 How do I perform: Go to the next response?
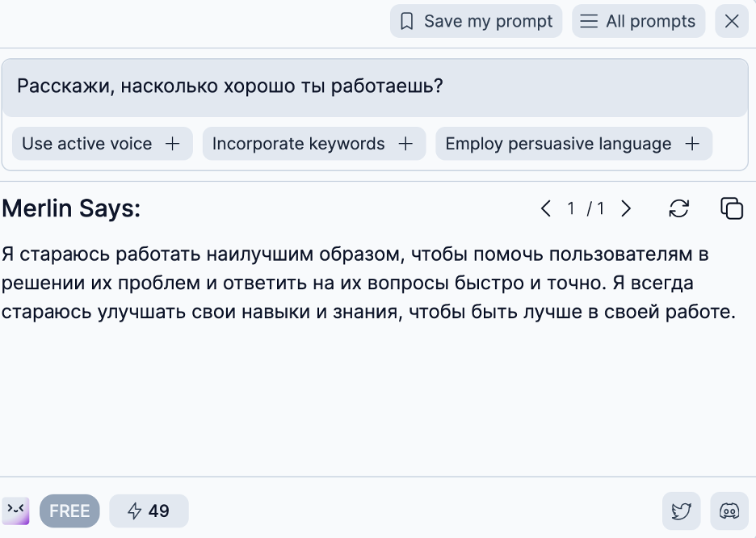click(626, 209)
